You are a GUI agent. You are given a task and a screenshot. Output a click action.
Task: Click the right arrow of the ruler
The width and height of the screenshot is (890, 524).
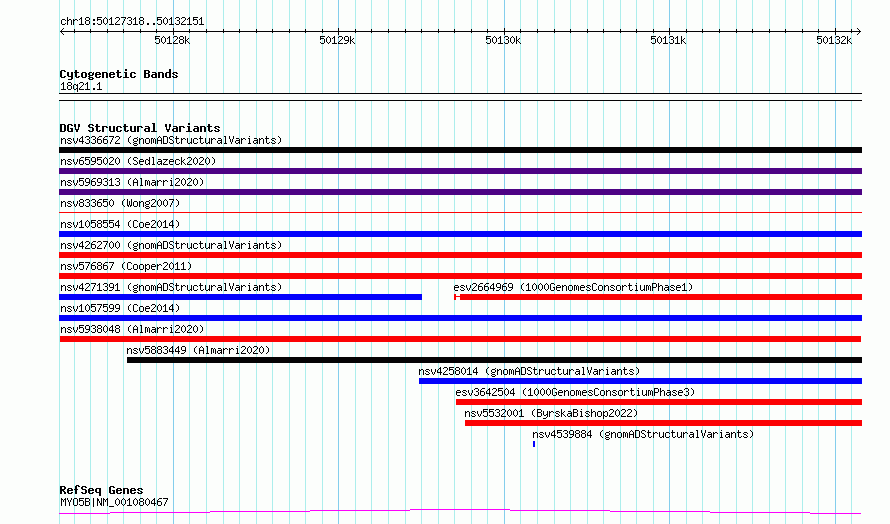859,31
